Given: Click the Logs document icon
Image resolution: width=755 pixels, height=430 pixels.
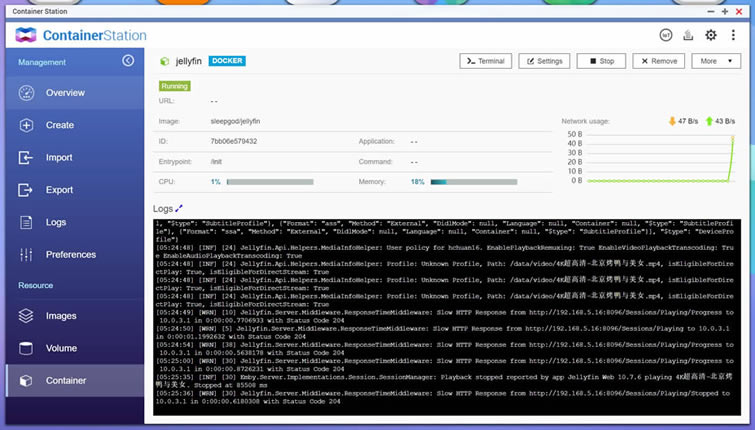Looking at the screenshot, I should (26, 222).
